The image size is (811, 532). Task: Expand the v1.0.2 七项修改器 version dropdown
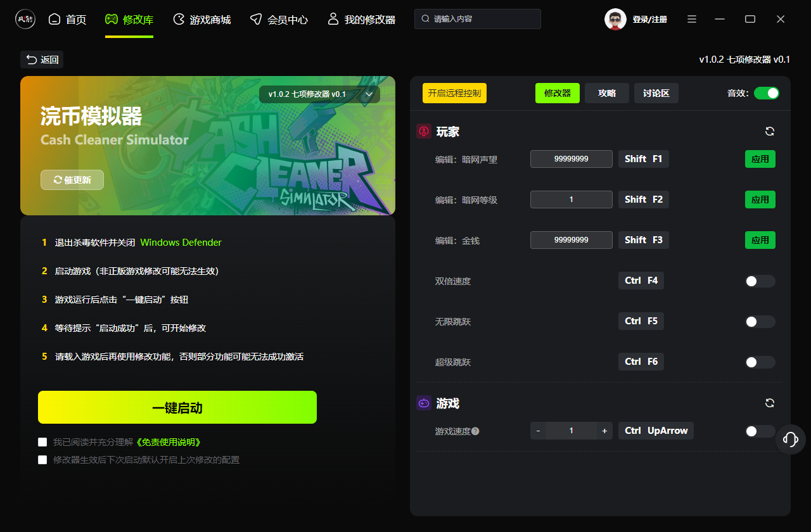[x=319, y=94]
